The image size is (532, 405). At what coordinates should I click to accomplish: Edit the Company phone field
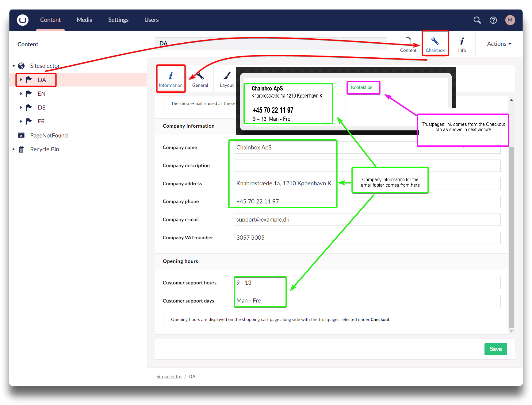(x=367, y=202)
